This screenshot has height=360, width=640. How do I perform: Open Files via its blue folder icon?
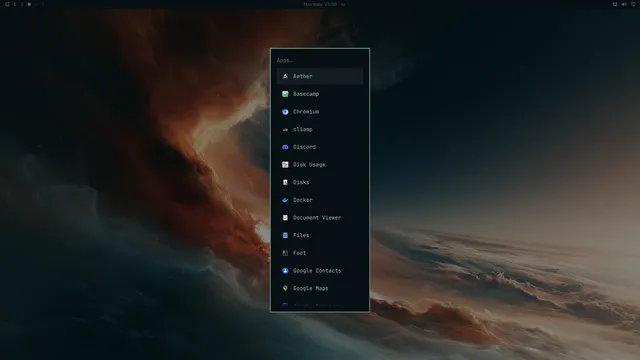tap(285, 236)
